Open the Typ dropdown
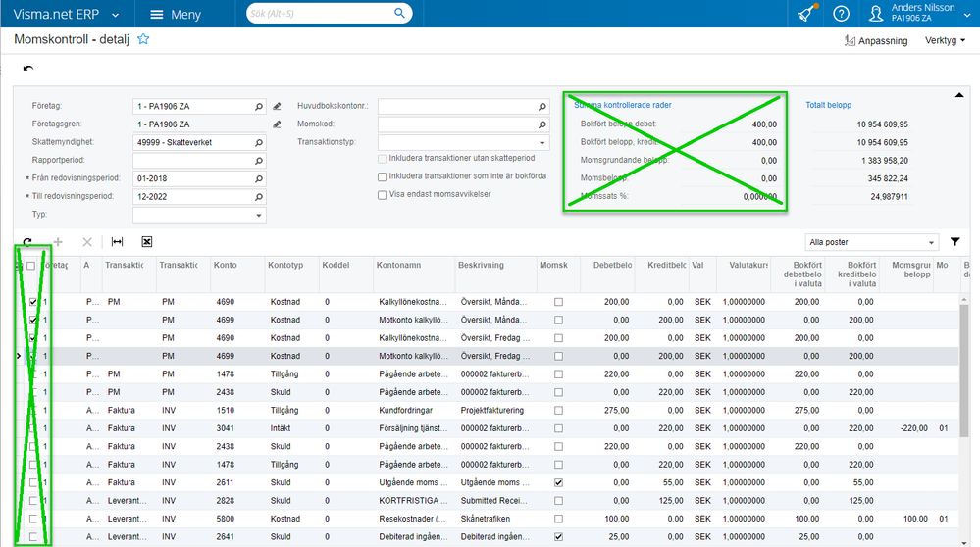The image size is (980, 547). (259, 216)
